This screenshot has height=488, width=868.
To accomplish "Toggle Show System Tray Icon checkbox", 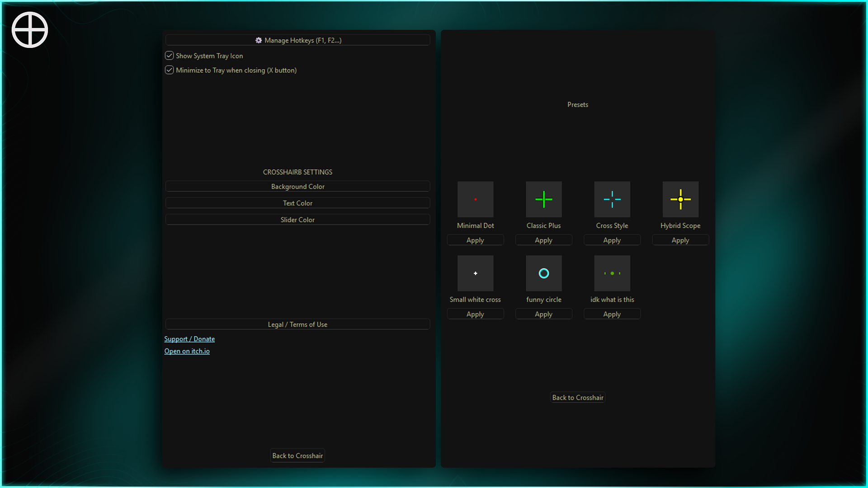I will pos(170,56).
